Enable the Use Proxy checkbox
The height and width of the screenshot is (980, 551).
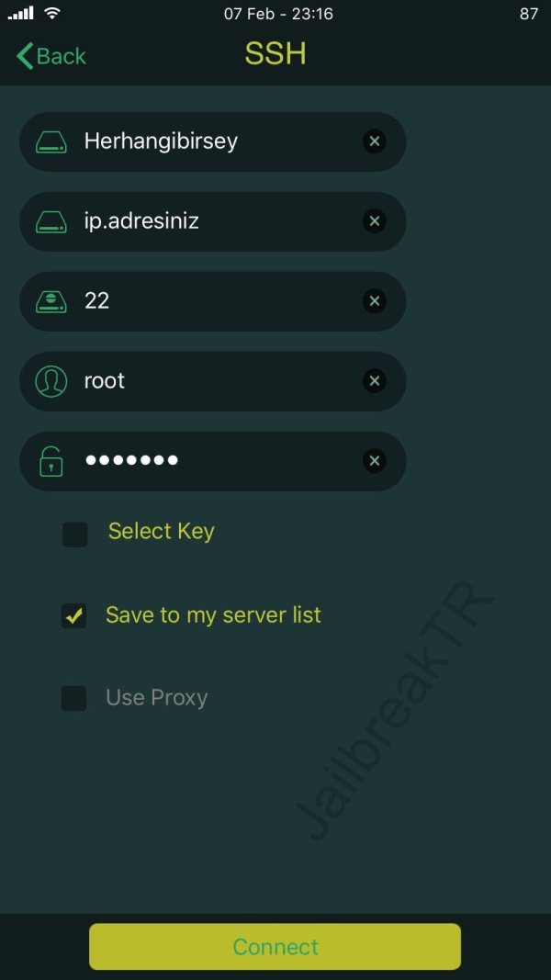pos(74,698)
